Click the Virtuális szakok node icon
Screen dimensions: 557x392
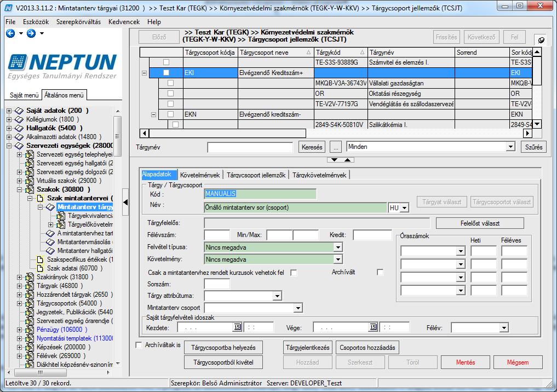pos(30,181)
